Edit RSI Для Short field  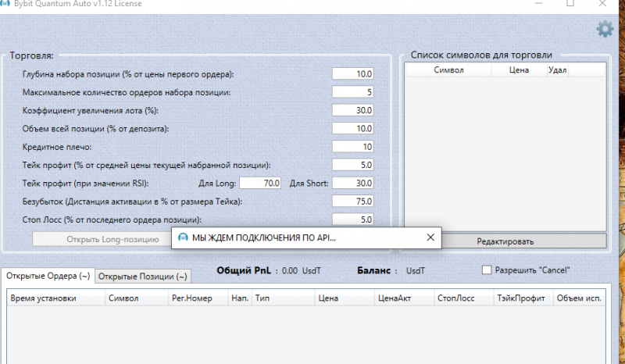click(353, 183)
